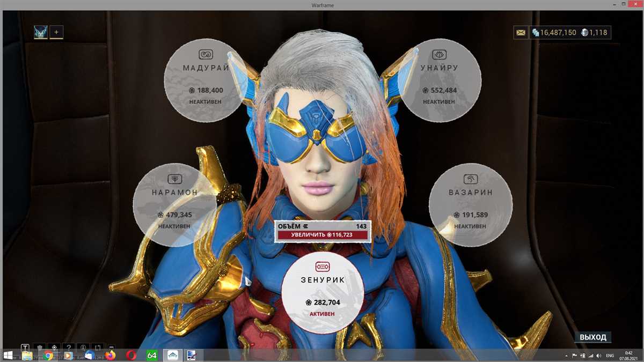
Task: Click Zenurik focus points 282,704
Action: [323, 302]
